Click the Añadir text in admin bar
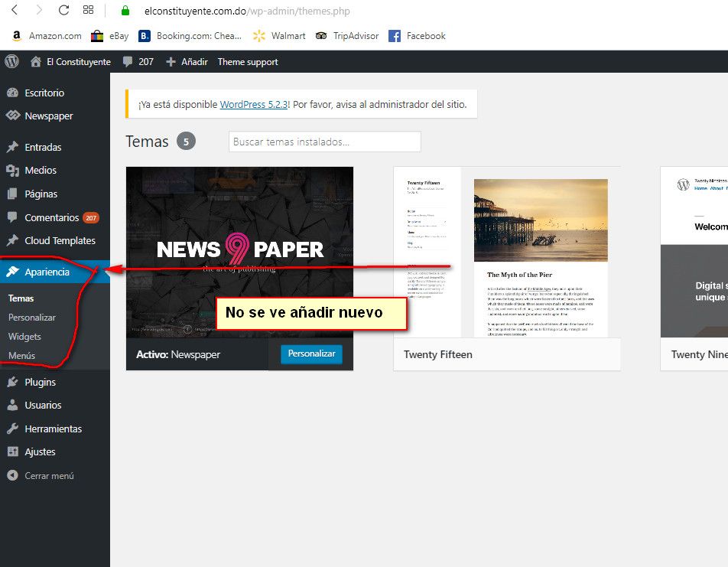The image size is (728, 567). [194, 62]
